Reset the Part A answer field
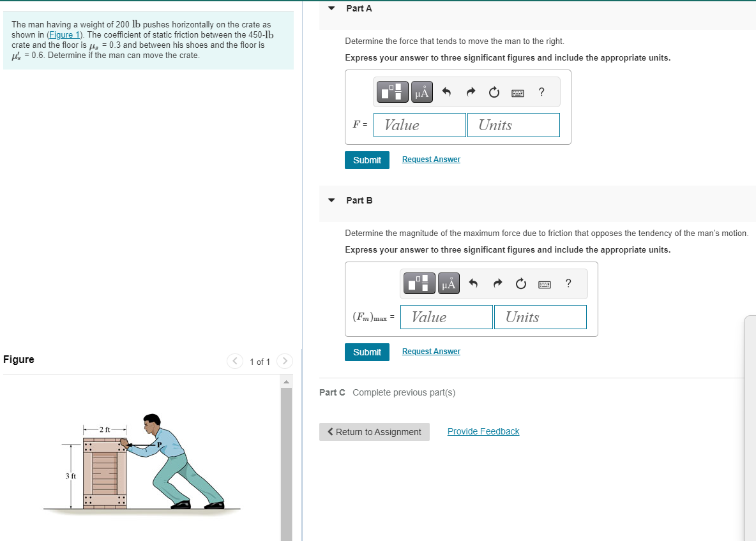 (x=494, y=92)
